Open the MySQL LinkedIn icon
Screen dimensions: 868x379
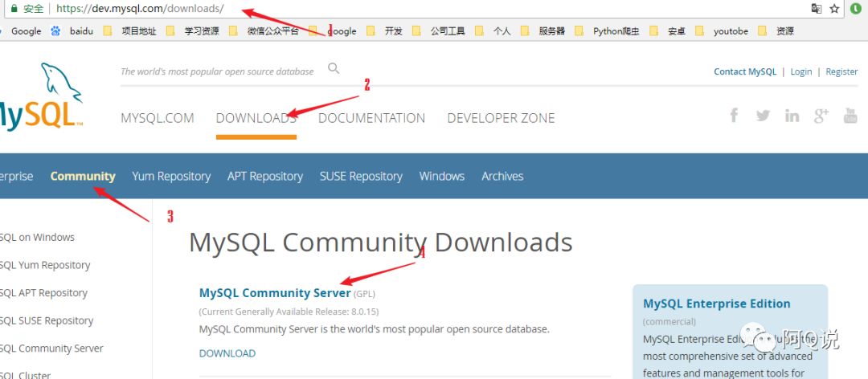coord(792,115)
